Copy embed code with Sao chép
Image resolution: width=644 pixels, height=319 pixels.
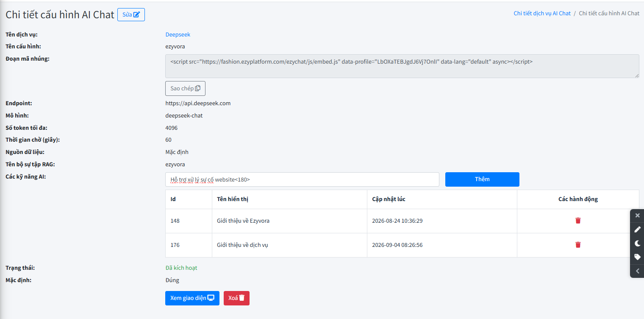tap(185, 88)
